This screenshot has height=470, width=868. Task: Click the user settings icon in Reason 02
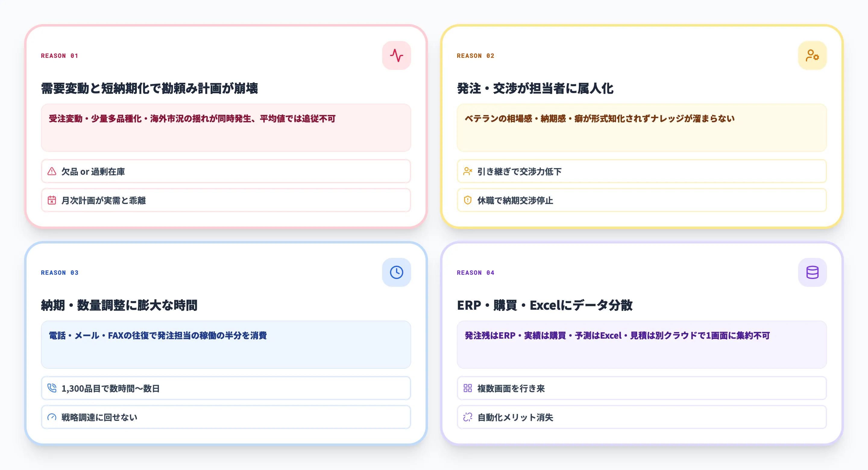[812, 56]
